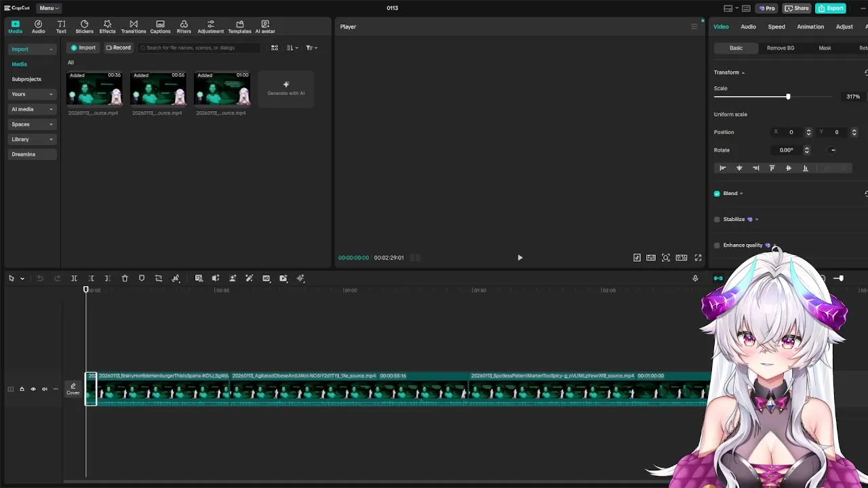Click the player fullscreen icon
The width and height of the screenshot is (868, 488).
coord(698,258)
